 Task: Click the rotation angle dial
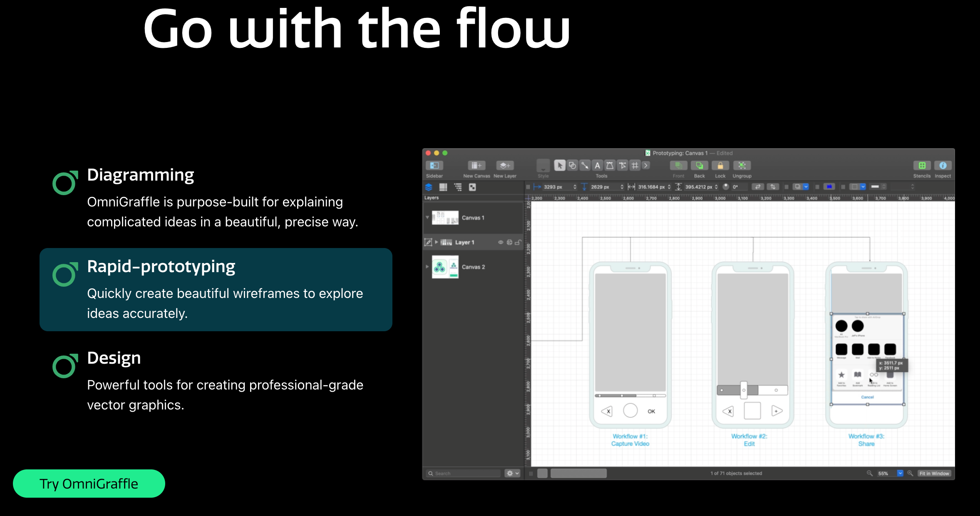[726, 187]
